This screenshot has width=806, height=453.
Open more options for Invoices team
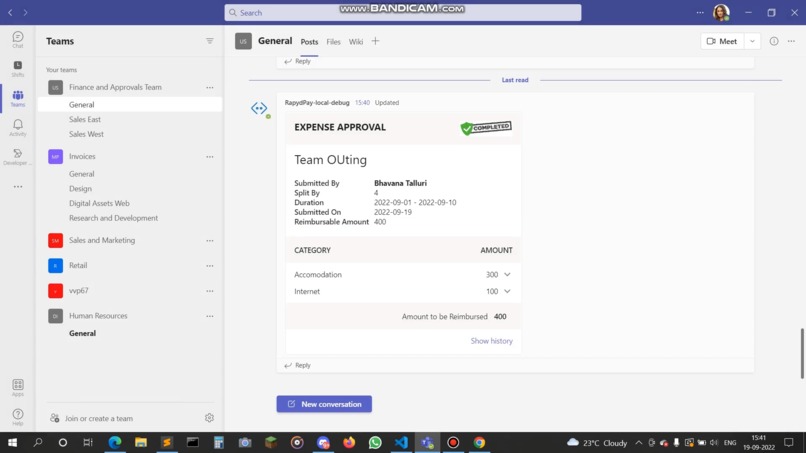click(210, 156)
